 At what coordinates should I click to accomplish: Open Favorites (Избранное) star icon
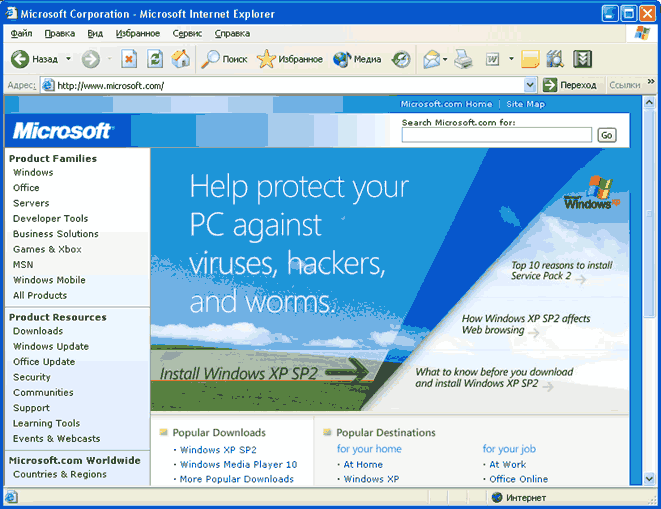point(266,59)
